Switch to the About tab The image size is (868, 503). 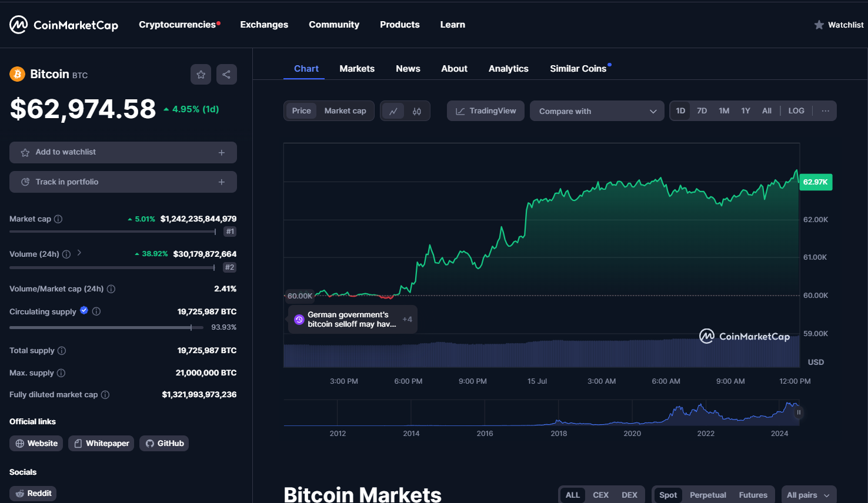[455, 69]
